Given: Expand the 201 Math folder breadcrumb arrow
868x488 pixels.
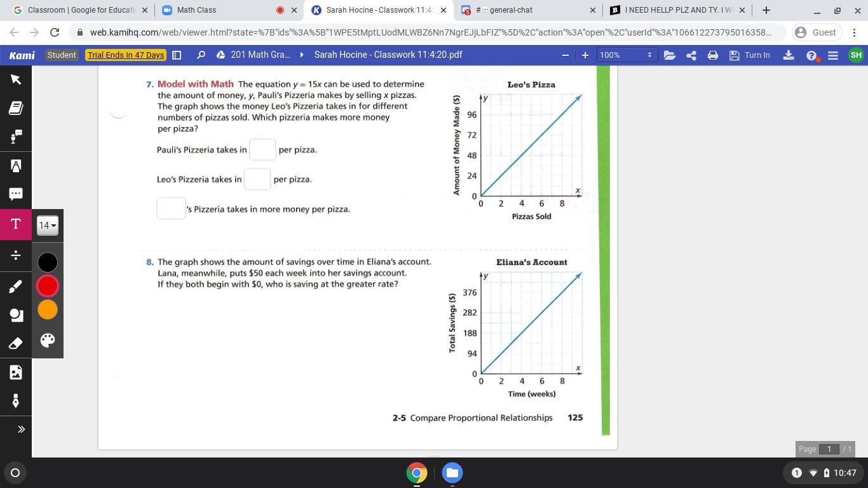Looking at the screenshot, I should click(302, 55).
